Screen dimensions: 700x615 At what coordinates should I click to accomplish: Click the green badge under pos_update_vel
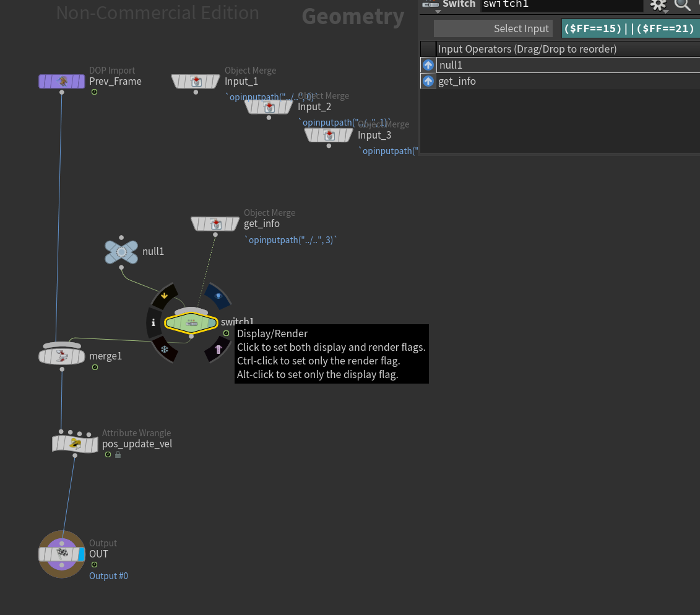pyautogui.click(x=108, y=454)
